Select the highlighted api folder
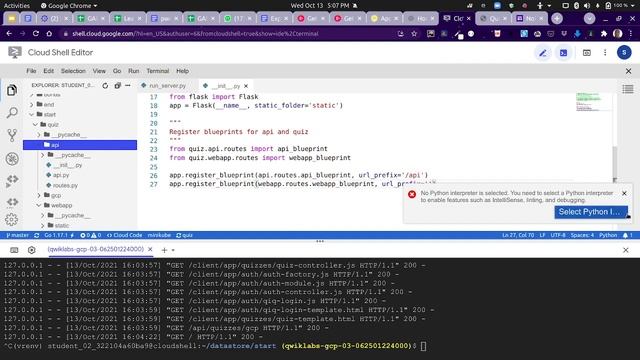The width and height of the screenshot is (640, 360). 80,145
